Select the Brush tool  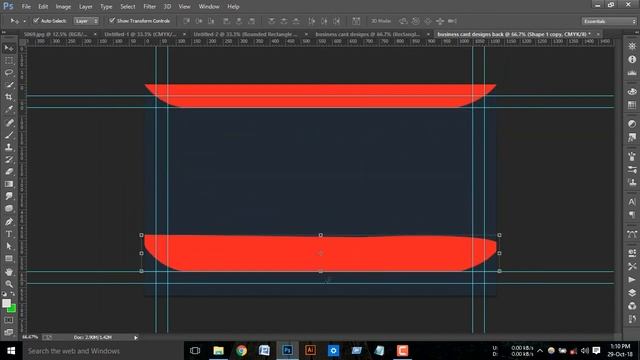(9, 135)
